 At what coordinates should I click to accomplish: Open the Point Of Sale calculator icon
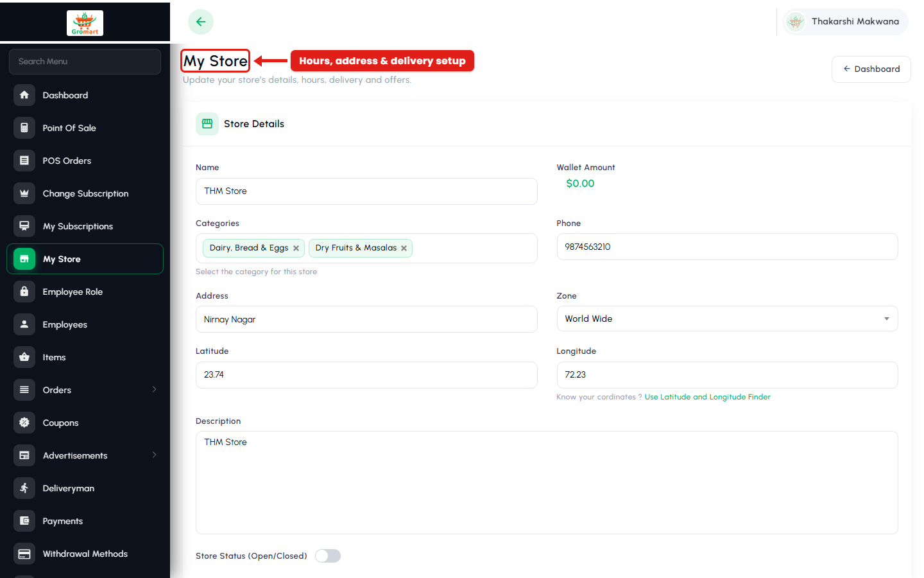tap(24, 128)
